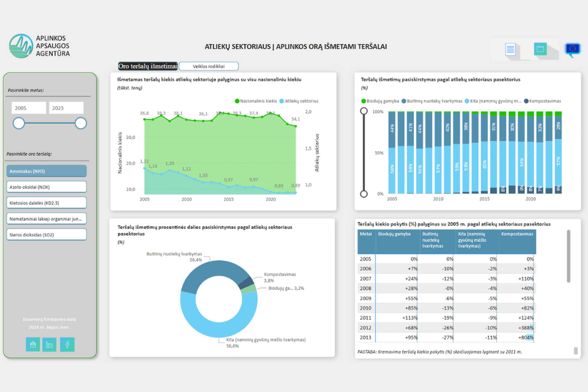Switch to the Oro teršalų išmetimai tab
The width and height of the screenshot is (588, 392).
point(148,66)
